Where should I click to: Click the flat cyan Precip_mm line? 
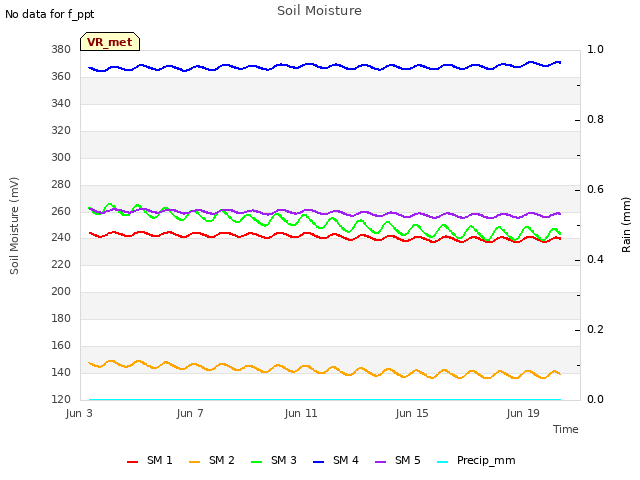pos(324,399)
